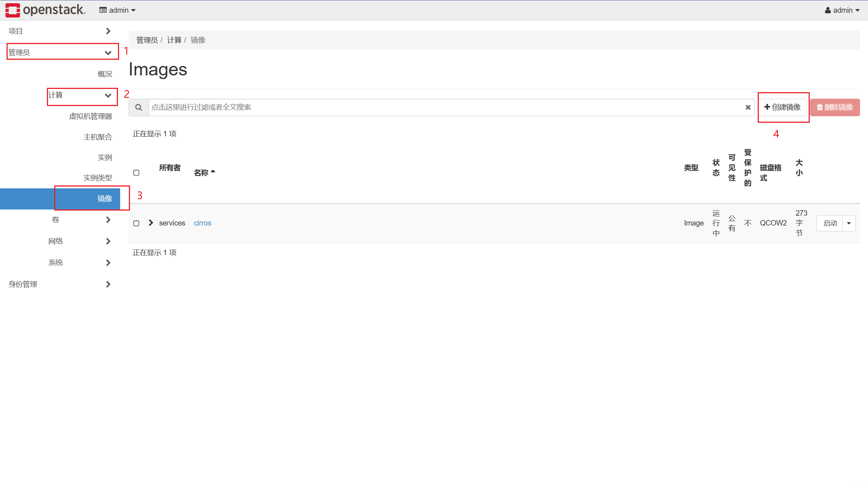Image resolution: width=868 pixels, height=486 pixels.
Task: Toggle the select-all images checkbox
Action: point(137,173)
